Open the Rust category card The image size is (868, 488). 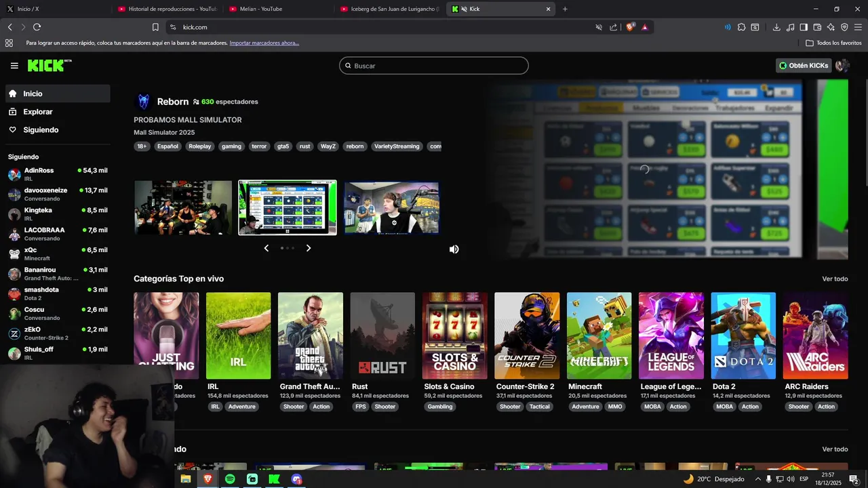click(x=382, y=335)
